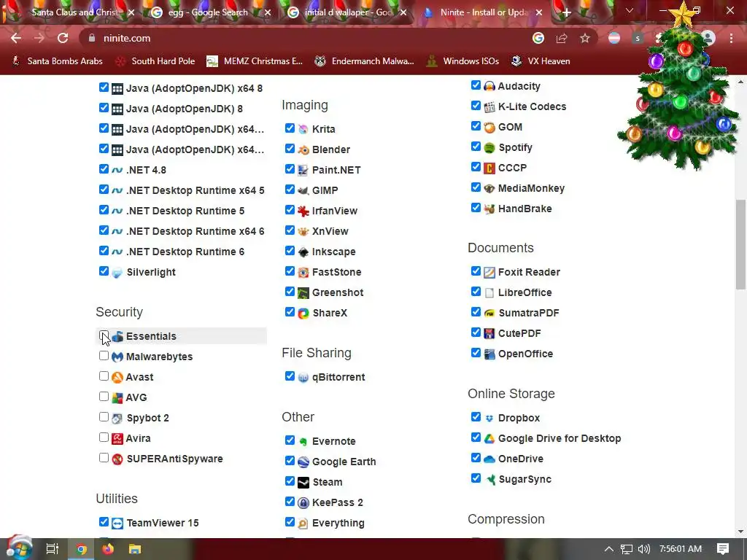Switch to the initial d wallpaper tab
The height and width of the screenshot is (560, 747).
(344, 12)
